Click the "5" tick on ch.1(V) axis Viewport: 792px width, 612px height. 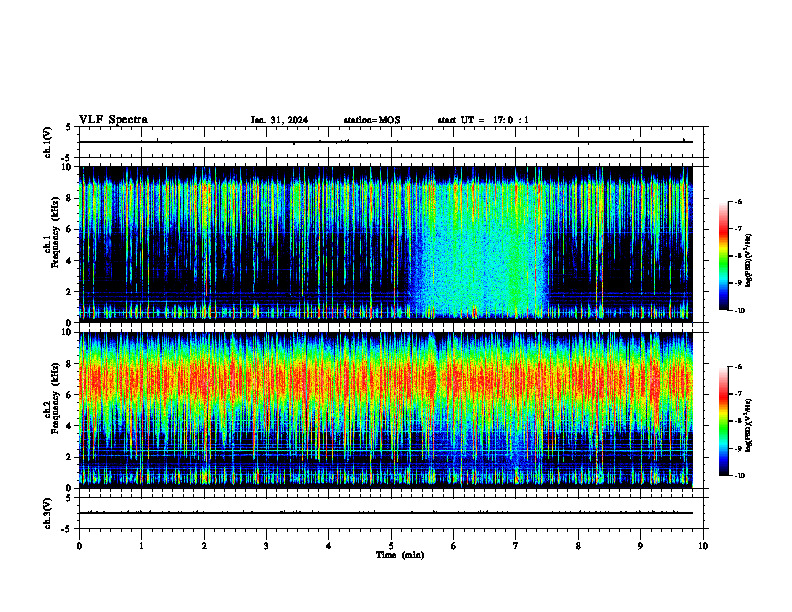[x=69, y=127]
